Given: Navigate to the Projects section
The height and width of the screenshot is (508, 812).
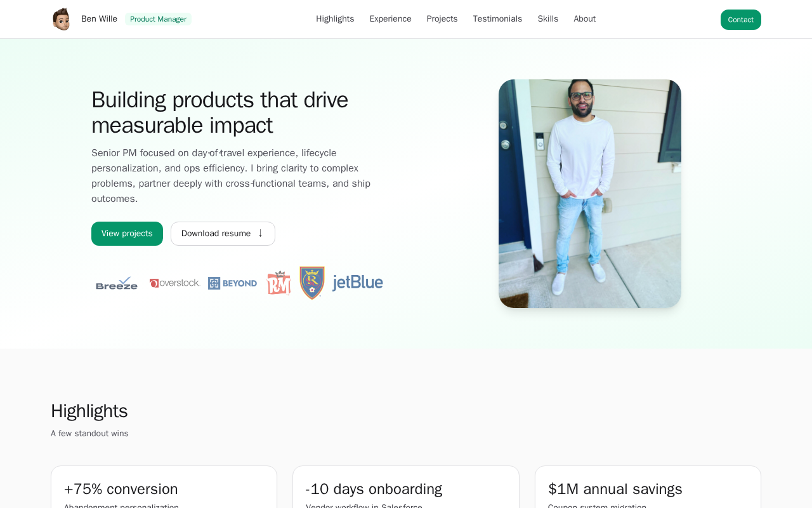Looking at the screenshot, I should pyautogui.click(x=442, y=19).
